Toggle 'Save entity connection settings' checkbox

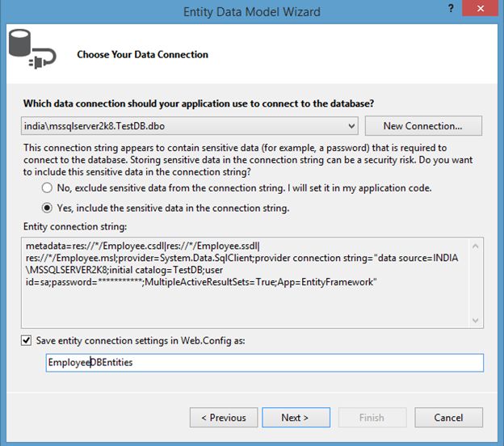tap(28, 341)
